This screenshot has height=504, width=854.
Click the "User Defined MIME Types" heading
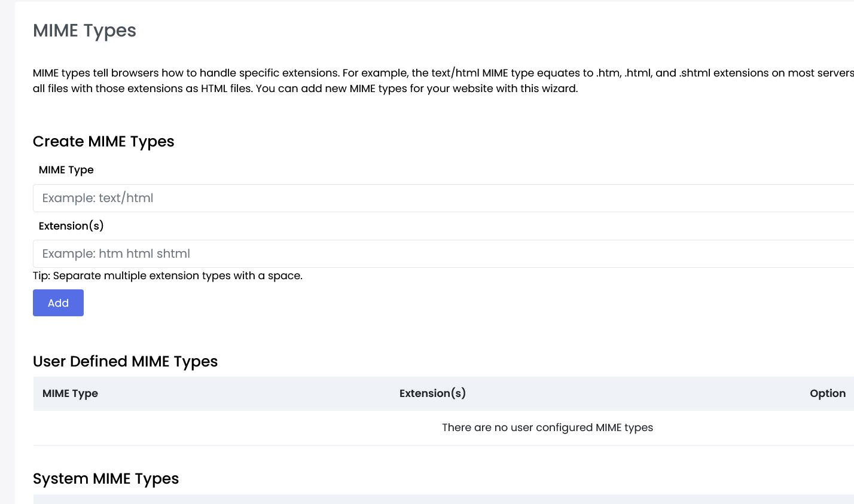126,362
